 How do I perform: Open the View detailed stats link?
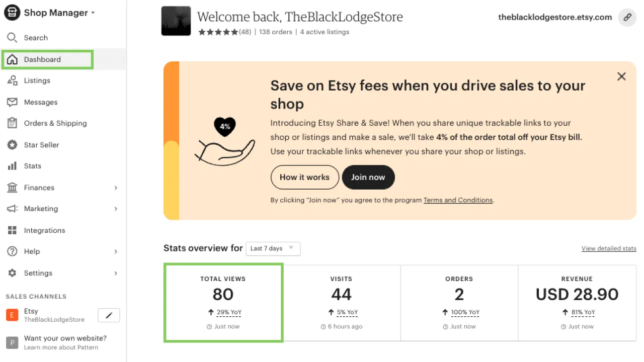(x=609, y=248)
